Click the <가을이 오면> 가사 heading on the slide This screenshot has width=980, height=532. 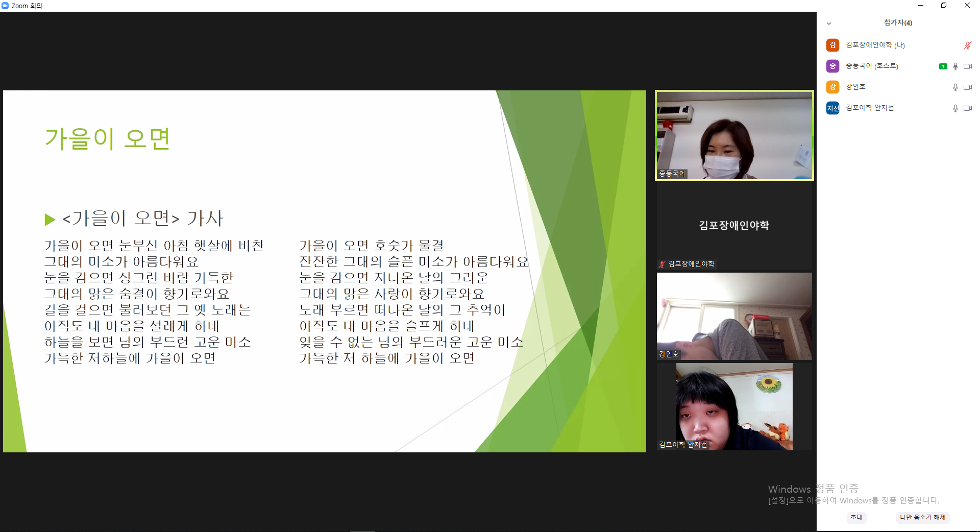(143, 219)
